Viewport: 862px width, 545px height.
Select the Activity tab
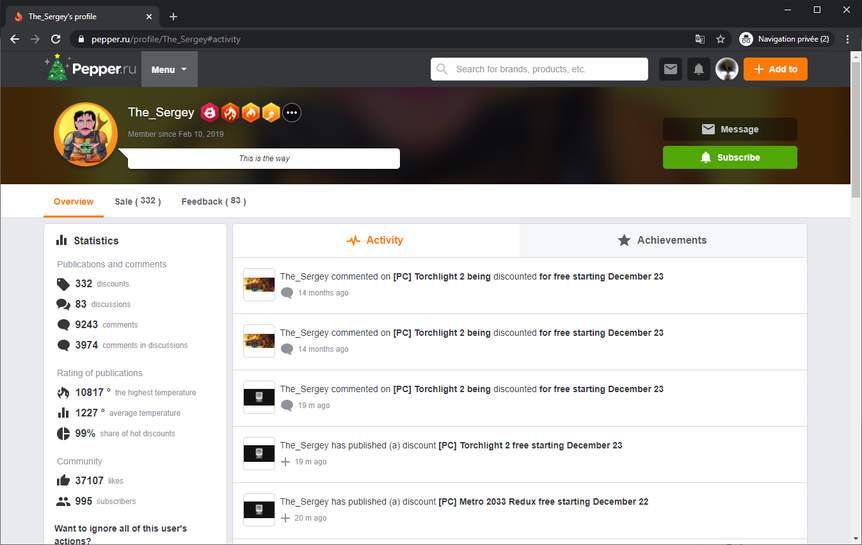click(x=376, y=240)
